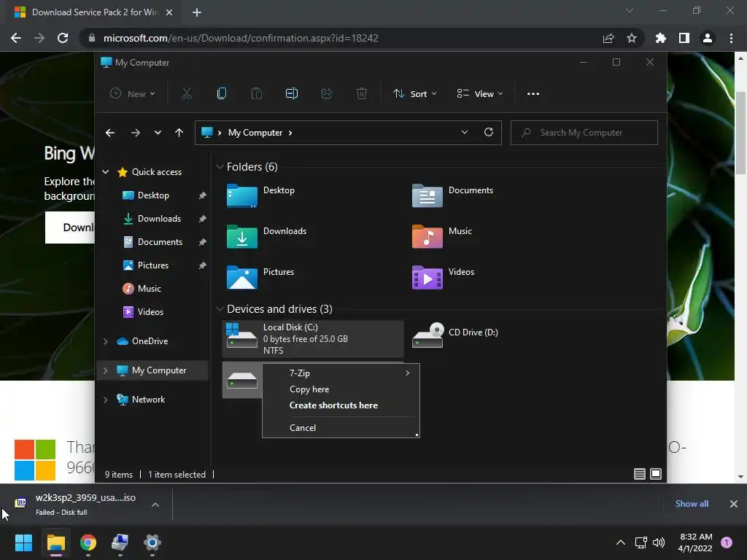747x560 pixels.
Task: Open the Desktop folder tile
Action: tap(260, 195)
